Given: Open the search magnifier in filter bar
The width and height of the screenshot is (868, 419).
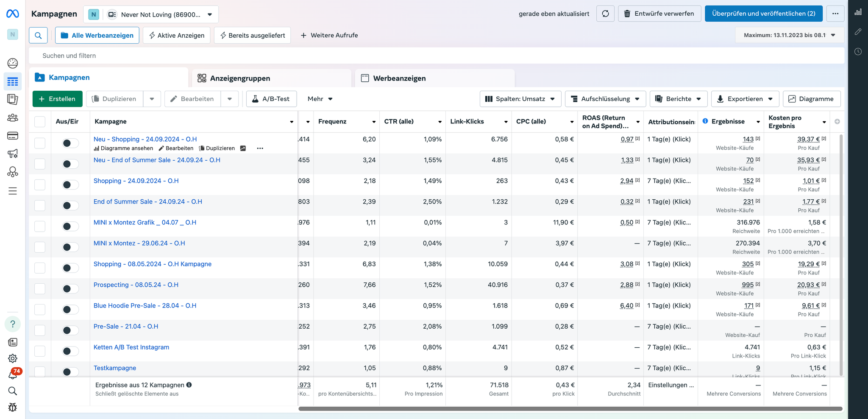Looking at the screenshot, I should (38, 35).
